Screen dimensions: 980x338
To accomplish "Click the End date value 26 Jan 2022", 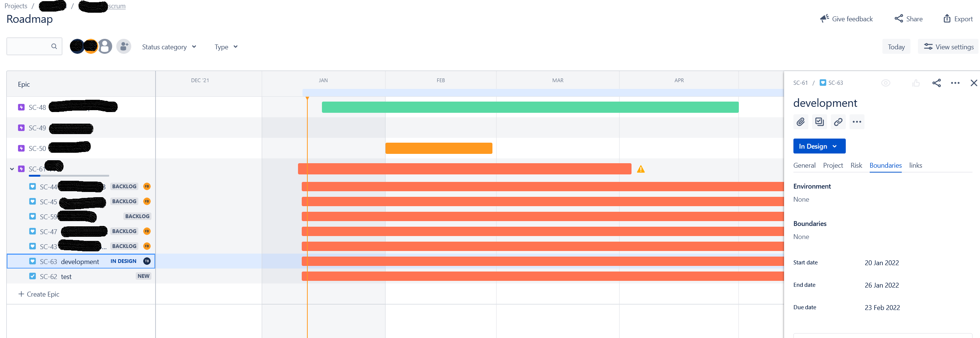I will [881, 285].
